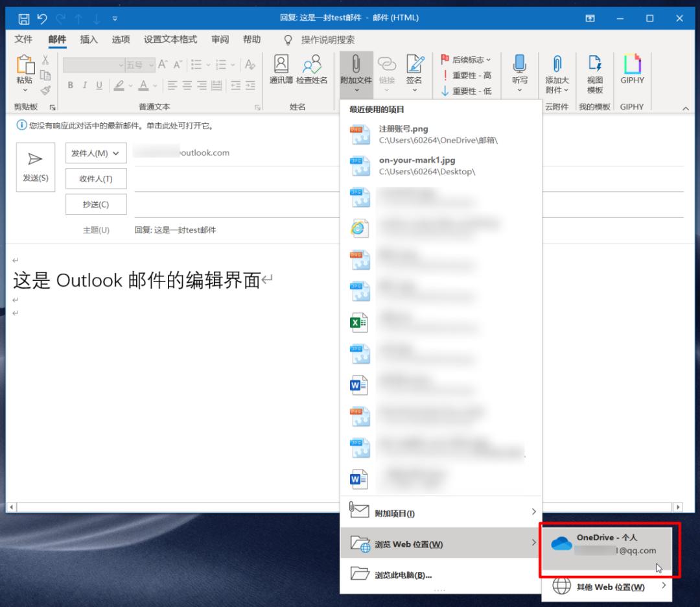Switch to the 插入 ribbon tab
This screenshot has width=700, height=607.
(88, 40)
